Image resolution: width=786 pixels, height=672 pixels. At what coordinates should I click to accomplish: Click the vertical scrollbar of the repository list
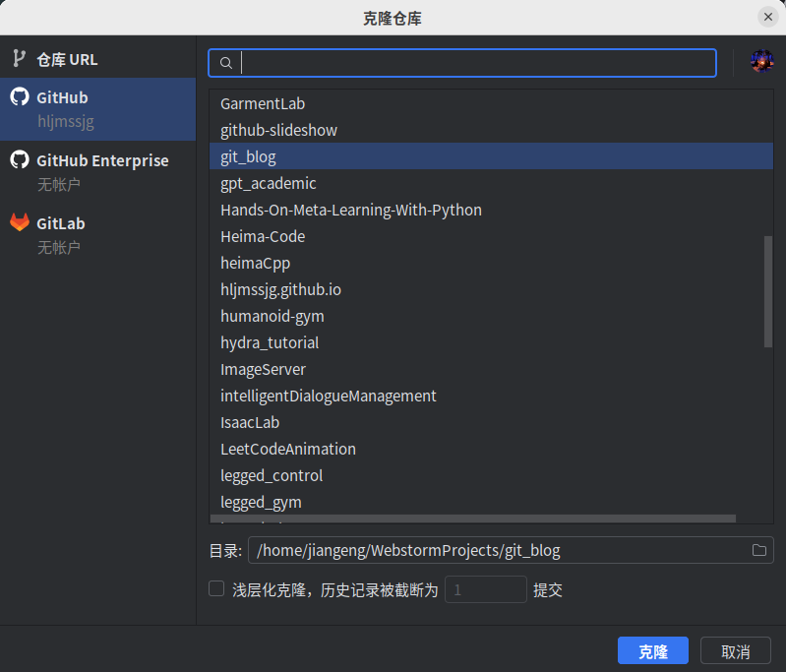pyautogui.click(x=768, y=291)
